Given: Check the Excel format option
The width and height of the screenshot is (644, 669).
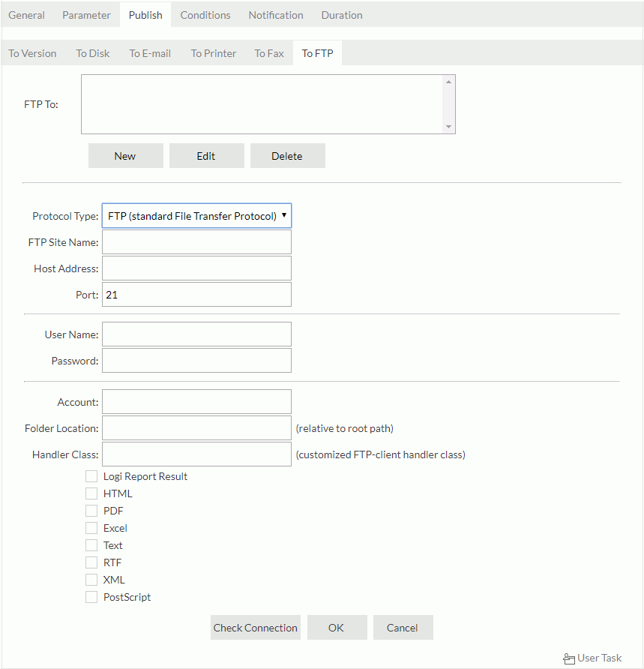Looking at the screenshot, I should tap(91, 527).
